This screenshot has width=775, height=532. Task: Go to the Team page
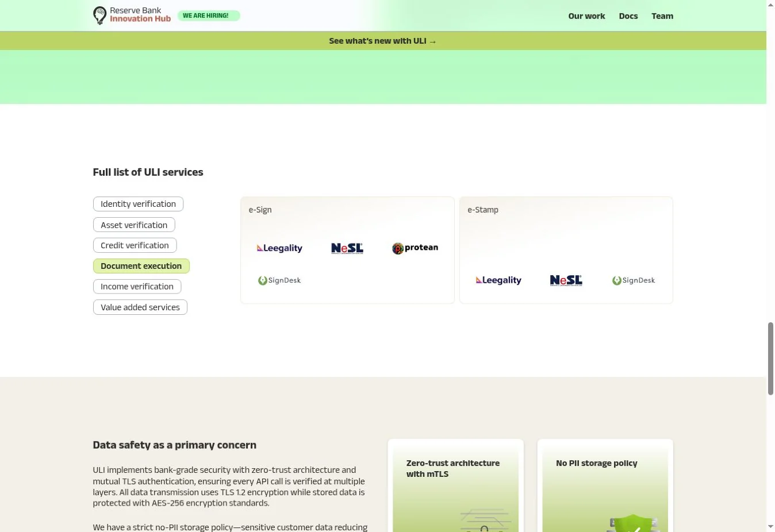(662, 16)
